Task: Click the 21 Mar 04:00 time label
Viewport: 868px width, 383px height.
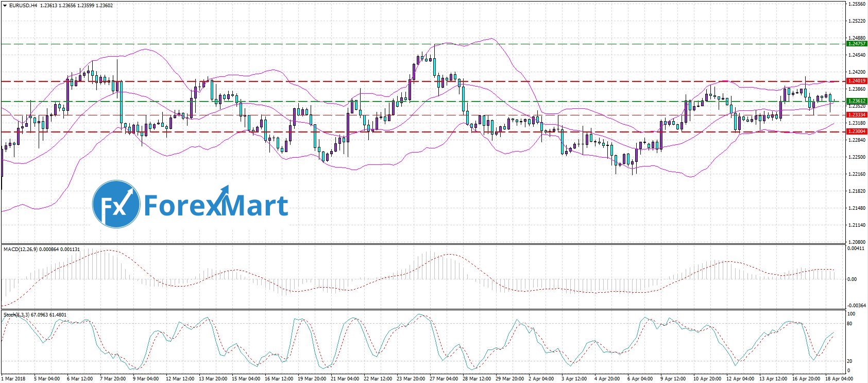Action: (345, 379)
